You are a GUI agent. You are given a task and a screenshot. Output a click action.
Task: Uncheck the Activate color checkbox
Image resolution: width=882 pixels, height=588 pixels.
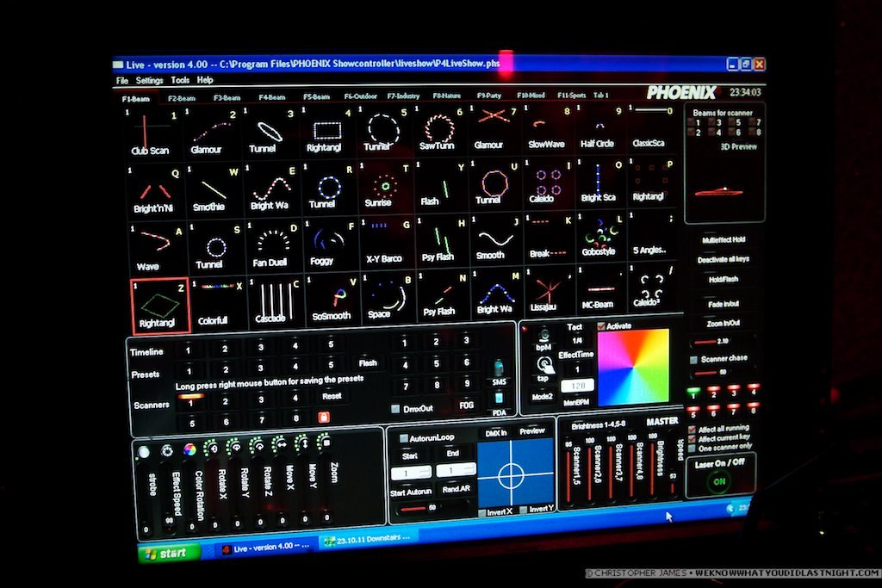click(601, 326)
